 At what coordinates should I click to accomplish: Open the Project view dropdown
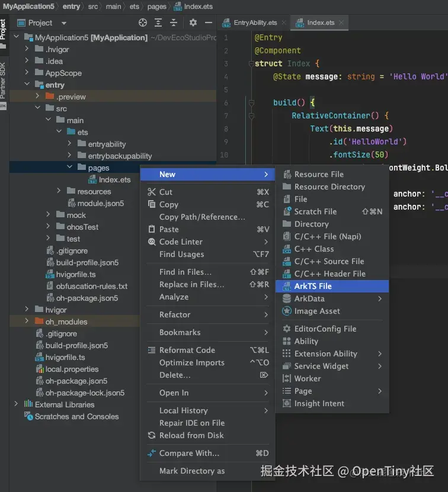click(64, 23)
